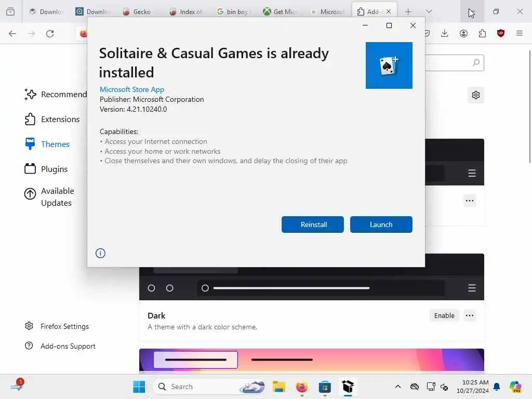The image size is (532, 399).
Task: Click the display network tray icon
Action: pyautogui.click(x=431, y=387)
